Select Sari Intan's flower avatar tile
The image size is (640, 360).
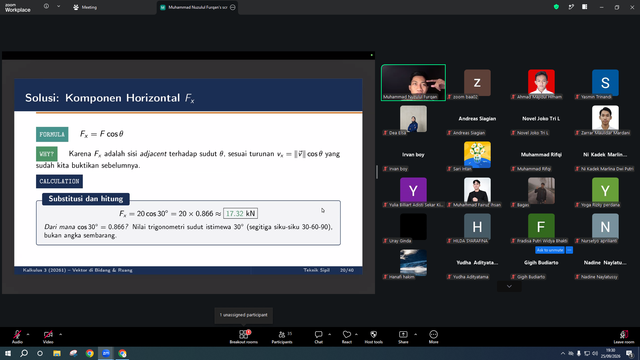click(x=477, y=155)
